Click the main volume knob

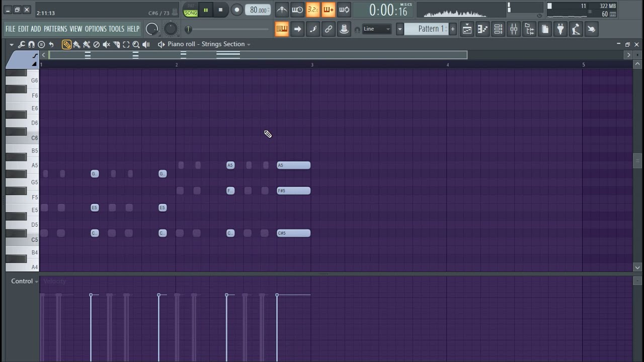[152, 29]
